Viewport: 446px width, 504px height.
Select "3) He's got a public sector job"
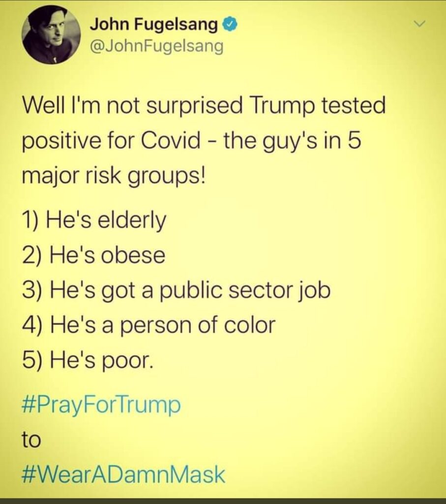(x=176, y=291)
